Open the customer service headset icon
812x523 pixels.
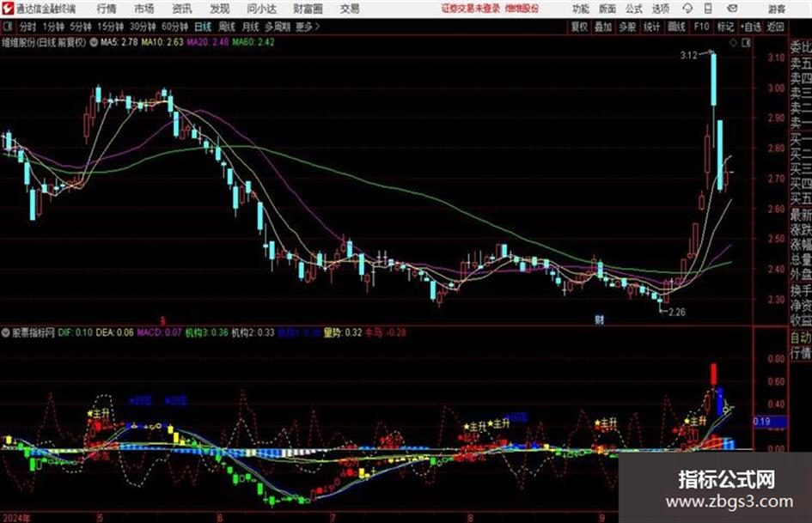tap(687, 9)
